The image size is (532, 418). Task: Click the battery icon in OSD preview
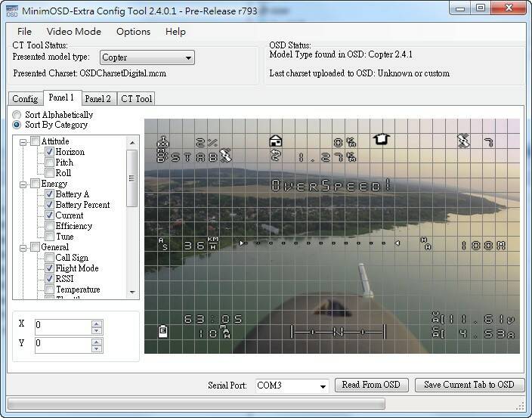point(162,330)
